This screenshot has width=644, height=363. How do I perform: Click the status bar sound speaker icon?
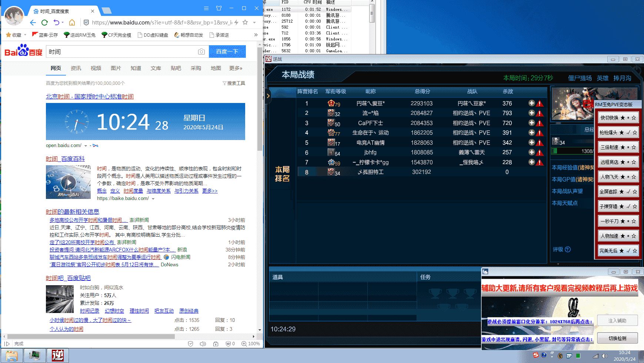tap(203, 344)
